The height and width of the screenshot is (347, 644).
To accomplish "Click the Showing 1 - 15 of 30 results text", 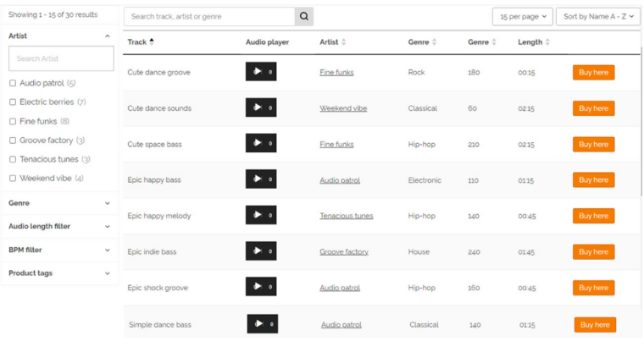I will (x=53, y=14).
